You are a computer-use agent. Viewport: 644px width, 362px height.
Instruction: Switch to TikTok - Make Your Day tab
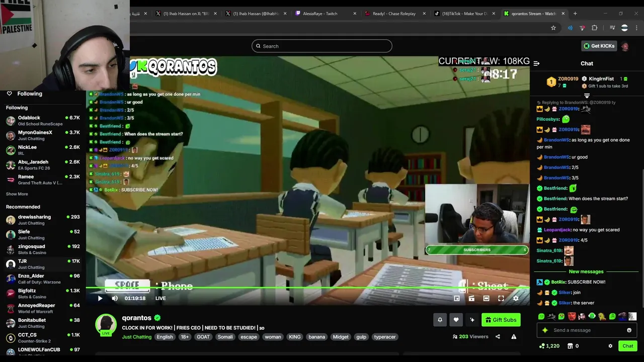(464, 14)
